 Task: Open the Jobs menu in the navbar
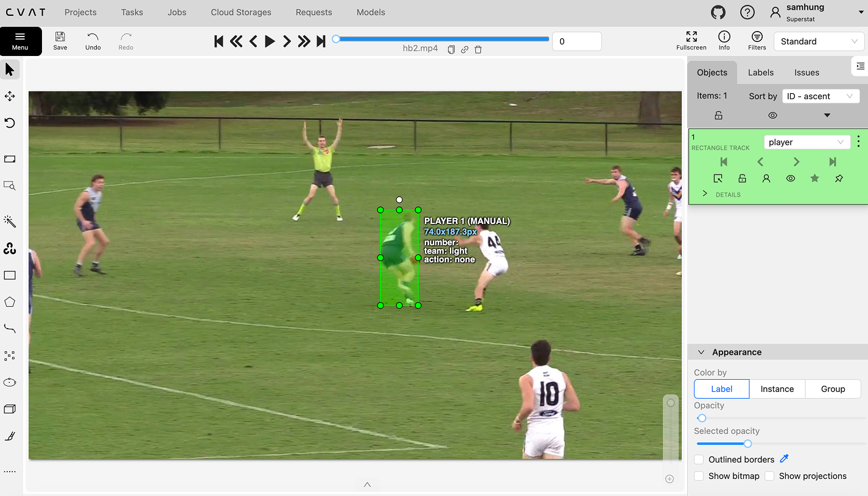pyautogui.click(x=177, y=12)
